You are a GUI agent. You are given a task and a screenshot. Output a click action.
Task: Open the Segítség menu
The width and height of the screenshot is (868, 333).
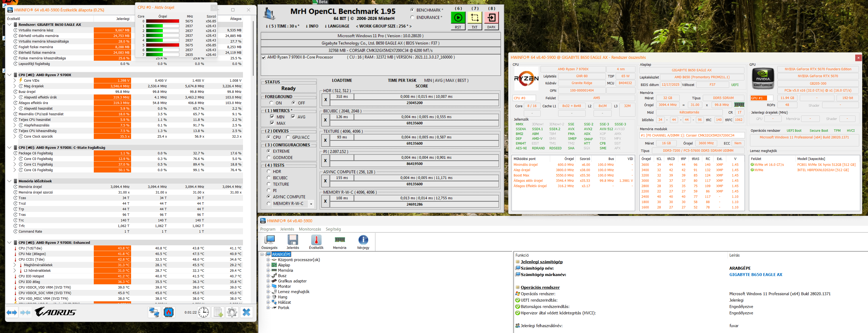[333, 229]
